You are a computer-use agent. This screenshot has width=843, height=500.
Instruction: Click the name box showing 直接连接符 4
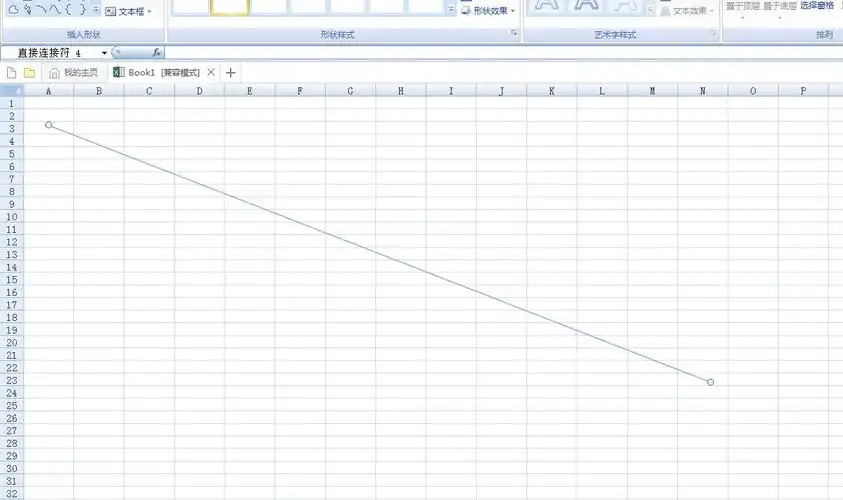(x=50, y=53)
